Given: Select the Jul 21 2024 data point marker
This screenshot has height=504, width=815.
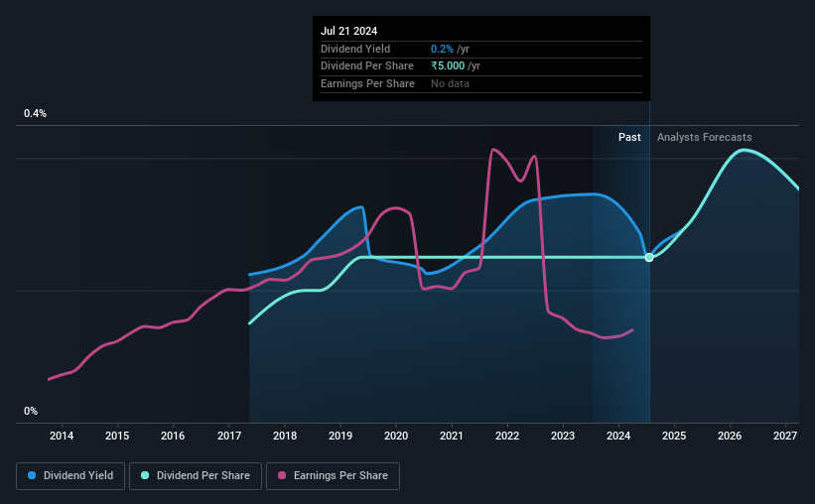Looking at the screenshot, I should [649, 258].
